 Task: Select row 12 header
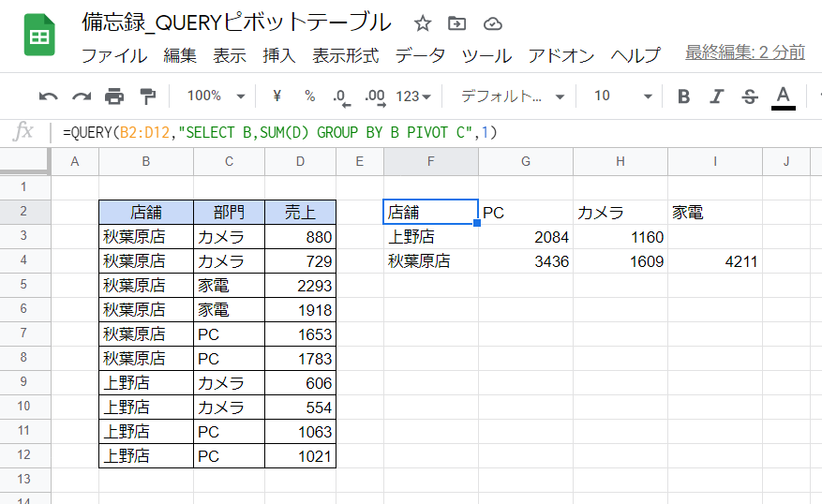click(23, 455)
